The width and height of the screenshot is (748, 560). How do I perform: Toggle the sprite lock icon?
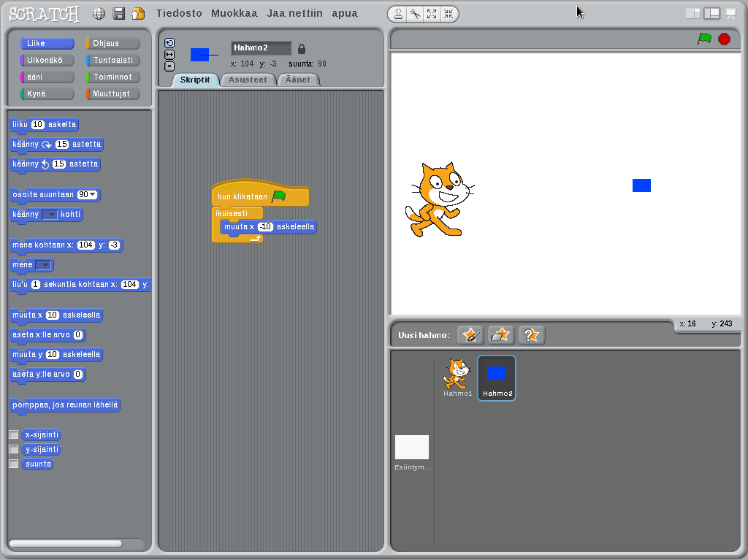point(302,49)
